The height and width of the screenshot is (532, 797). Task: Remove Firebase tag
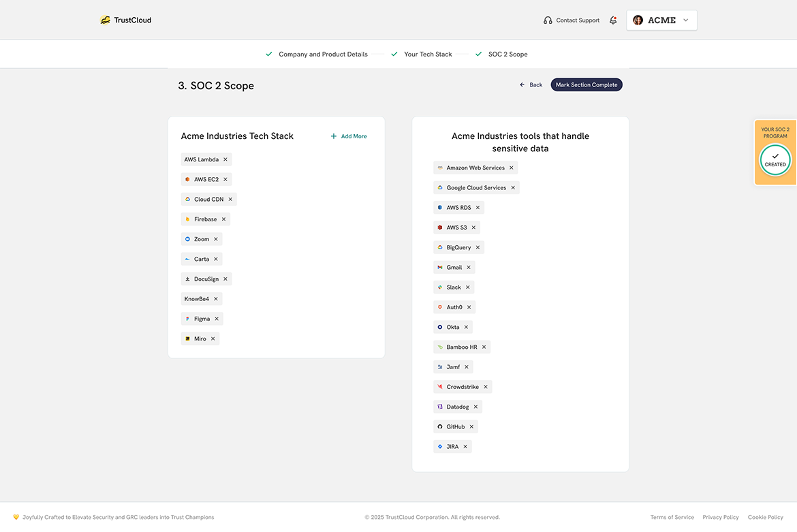(223, 219)
